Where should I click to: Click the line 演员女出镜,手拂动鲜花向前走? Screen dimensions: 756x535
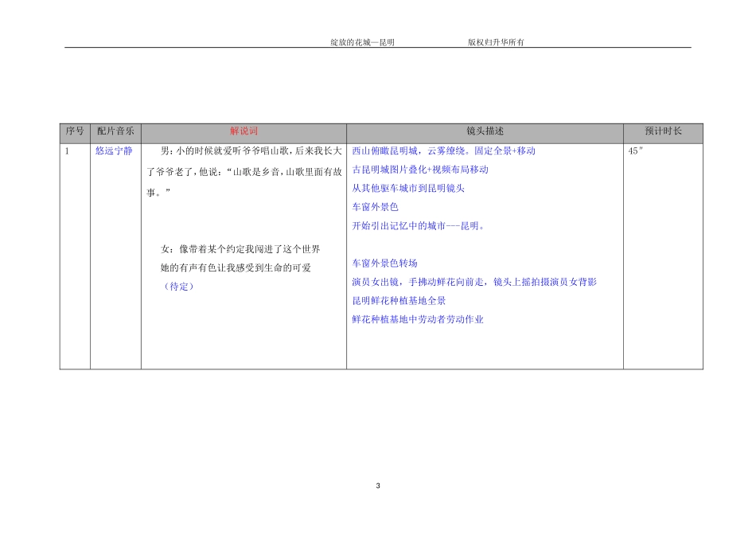[474, 282]
